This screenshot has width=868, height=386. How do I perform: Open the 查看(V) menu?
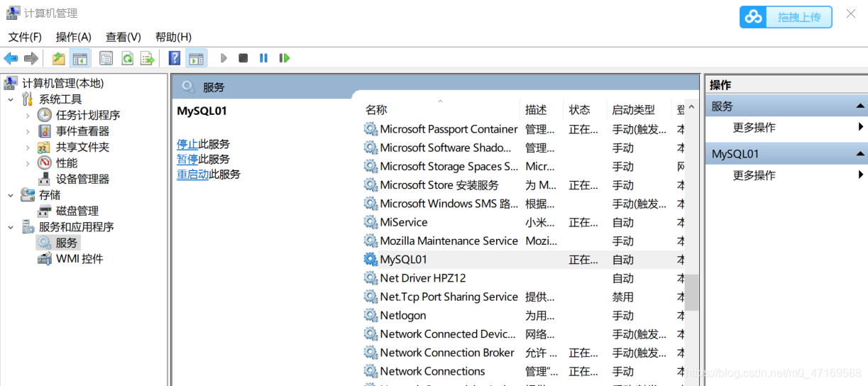(x=123, y=37)
